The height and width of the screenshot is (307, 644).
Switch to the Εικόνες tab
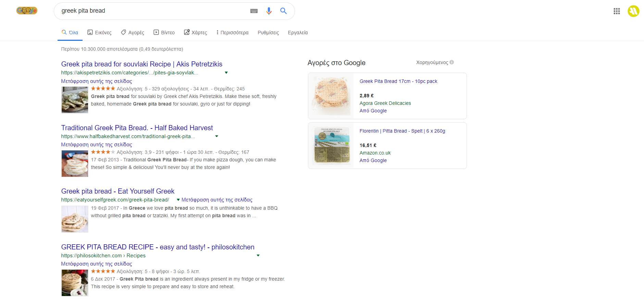coord(99,33)
